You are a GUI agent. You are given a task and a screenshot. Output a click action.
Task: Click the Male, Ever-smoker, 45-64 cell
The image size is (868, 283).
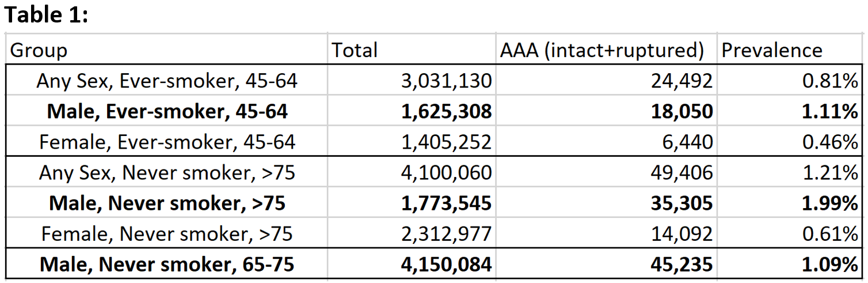coord(167,111)
